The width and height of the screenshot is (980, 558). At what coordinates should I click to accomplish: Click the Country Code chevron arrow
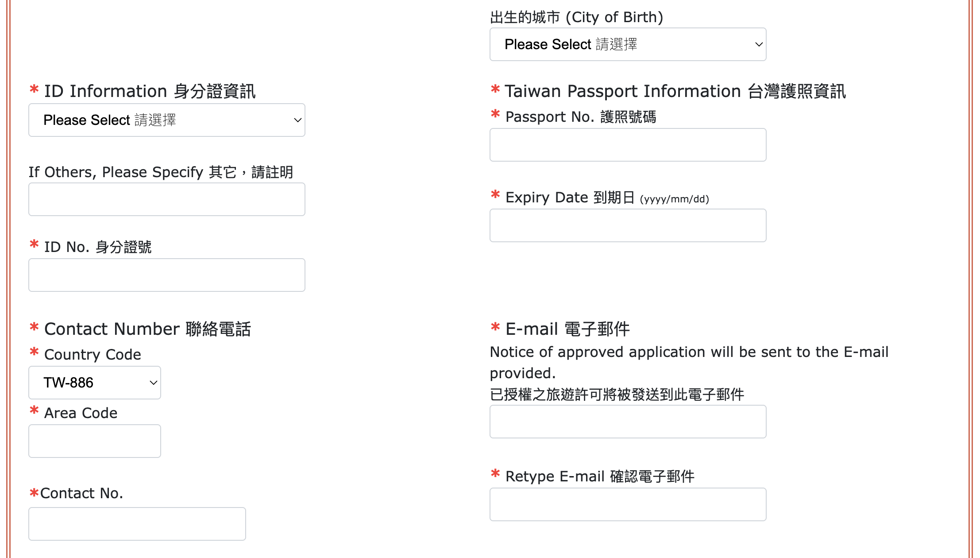153,383
